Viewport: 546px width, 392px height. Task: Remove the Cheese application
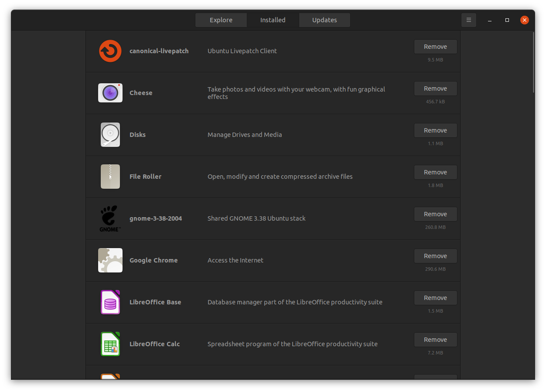point(435,89)
